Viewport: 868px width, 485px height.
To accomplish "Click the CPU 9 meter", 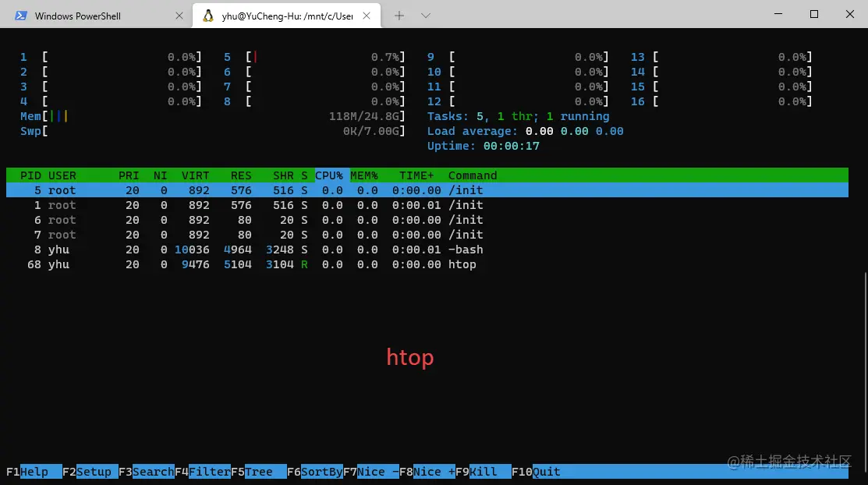I will [x=518, y=57].
